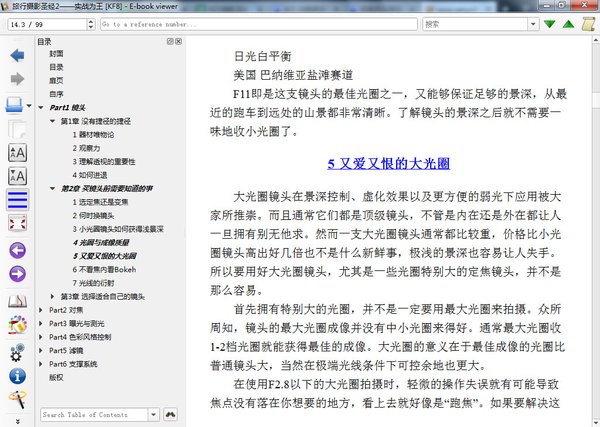Open the 自序 entry
600x427 pixels.
[56, 94]
